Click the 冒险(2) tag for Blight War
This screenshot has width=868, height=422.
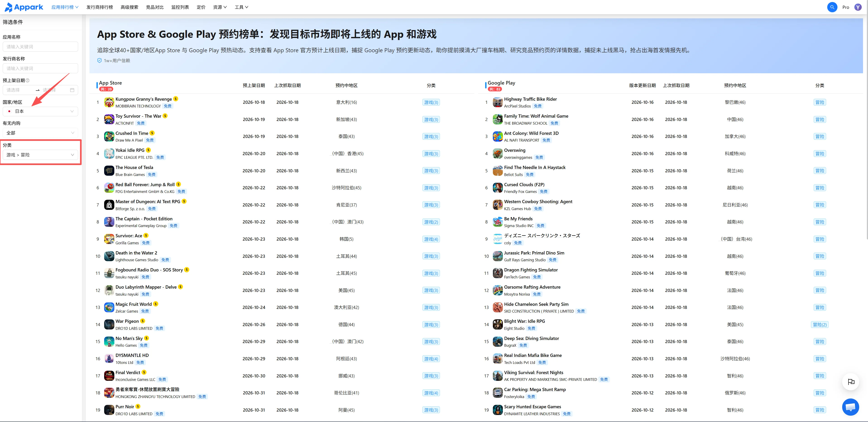(820, 325)
